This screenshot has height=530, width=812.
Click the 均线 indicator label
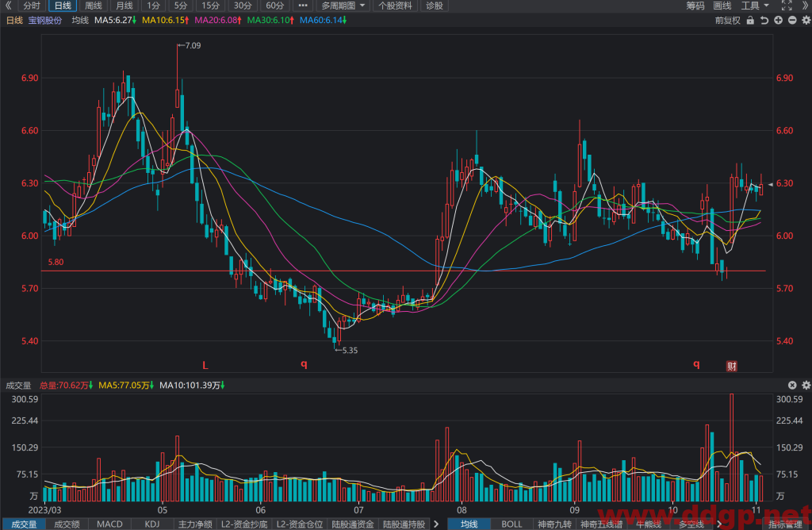tap(80, 20)
